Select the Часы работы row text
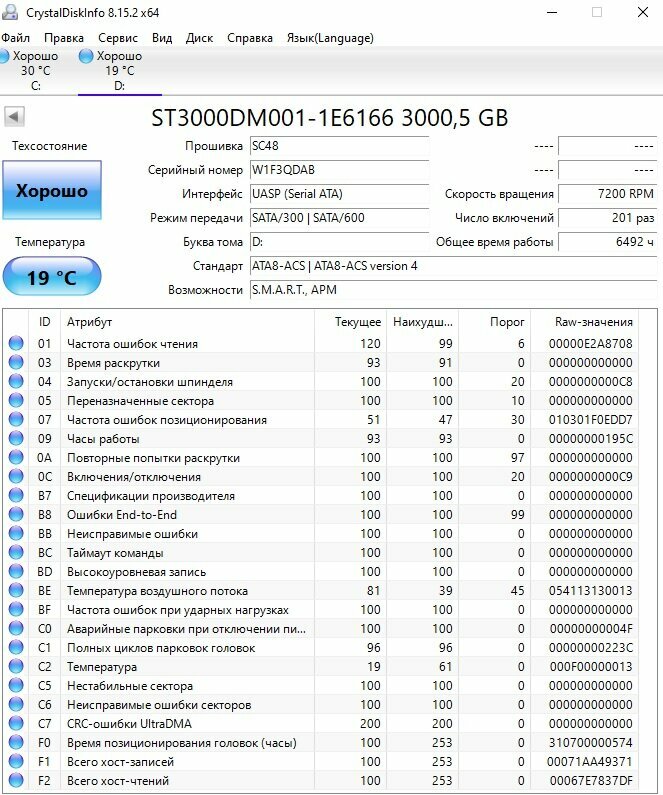The height and width of the screenshot is (795, 663). (x=103, y=439)
